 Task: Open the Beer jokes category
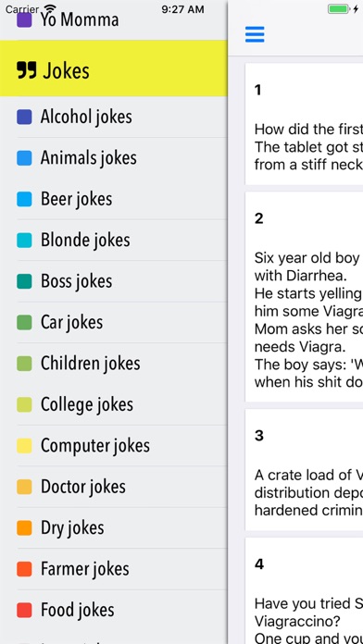coord(114,199)
